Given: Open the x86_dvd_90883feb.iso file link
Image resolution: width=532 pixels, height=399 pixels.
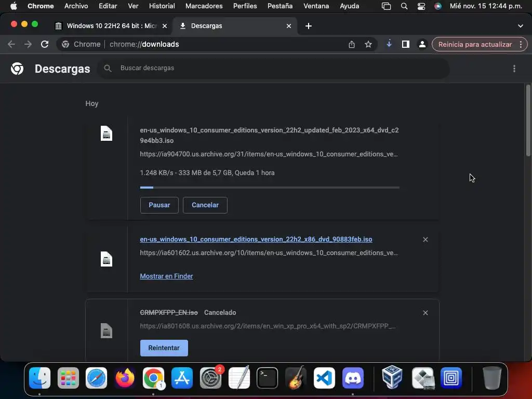Looking at the screenshot, I should [x=256, y=239].
